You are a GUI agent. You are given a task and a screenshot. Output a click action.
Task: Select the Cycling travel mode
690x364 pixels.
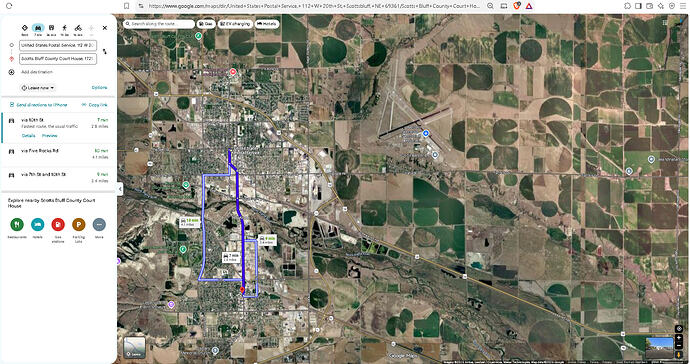pos(78,28)
